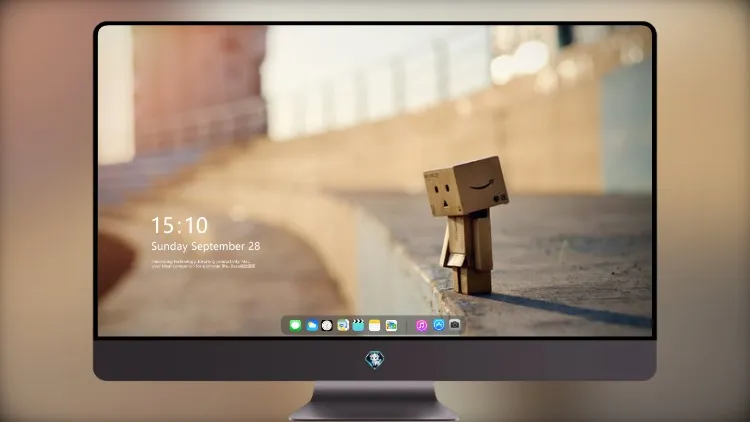
Task: Click the logo badge on monitor chin
Action: (x=375, y=360)
